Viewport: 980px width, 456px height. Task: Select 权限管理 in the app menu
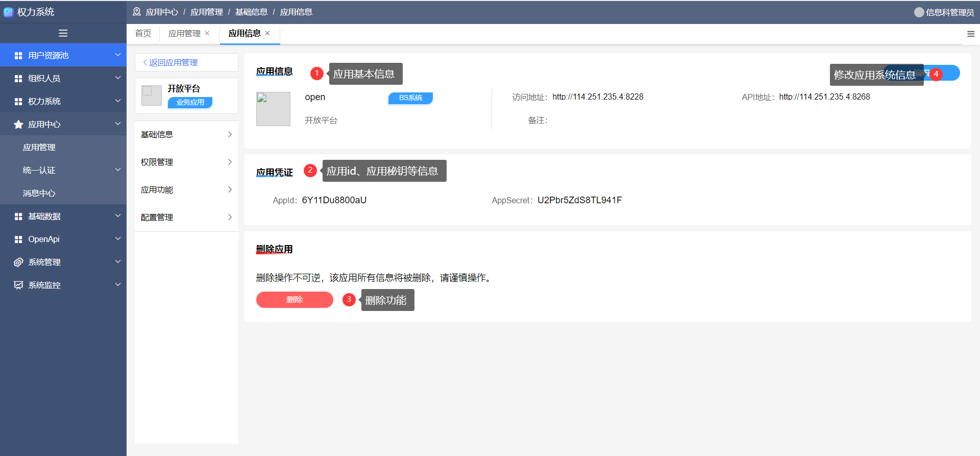click(x=186, y=162)
